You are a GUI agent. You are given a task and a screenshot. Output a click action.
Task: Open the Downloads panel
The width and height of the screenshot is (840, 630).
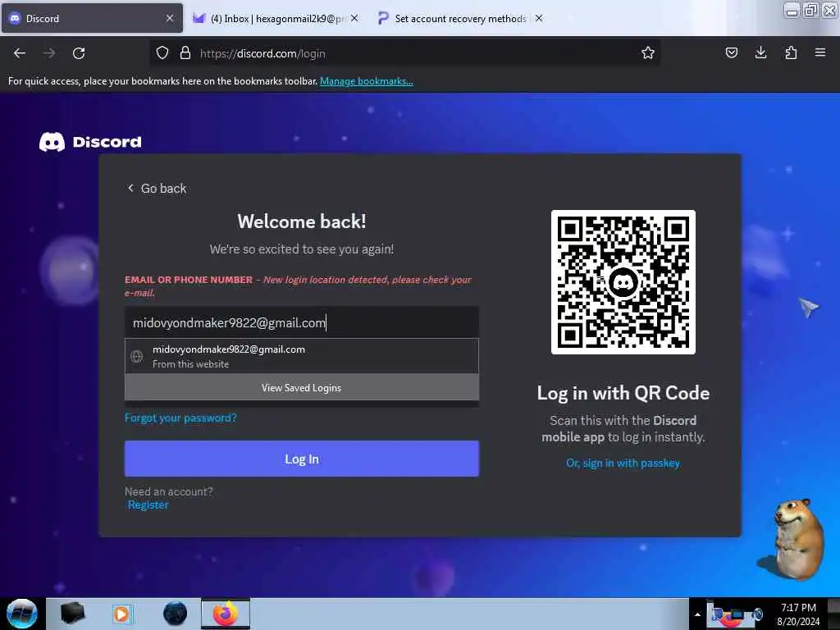(760, 52)
